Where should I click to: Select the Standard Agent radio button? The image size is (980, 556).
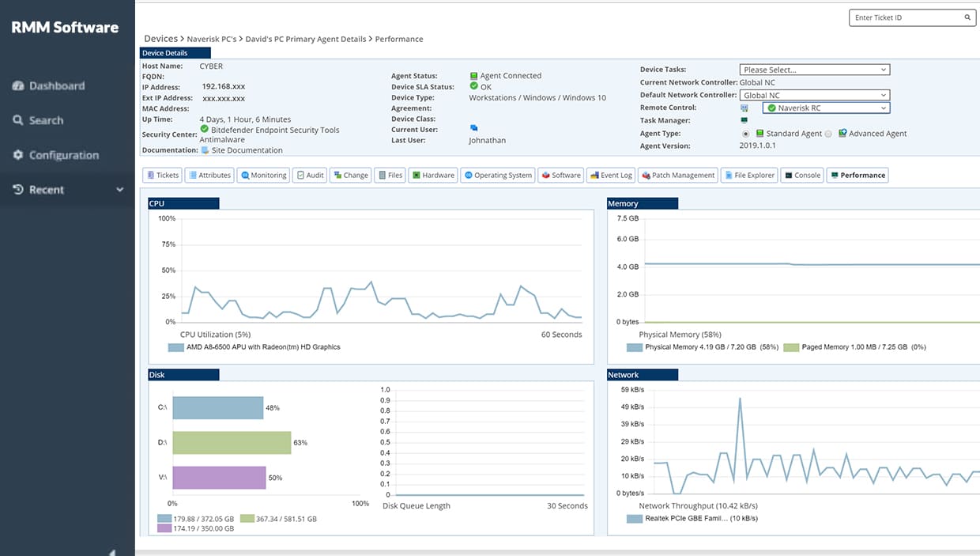(x=745, y=134)
